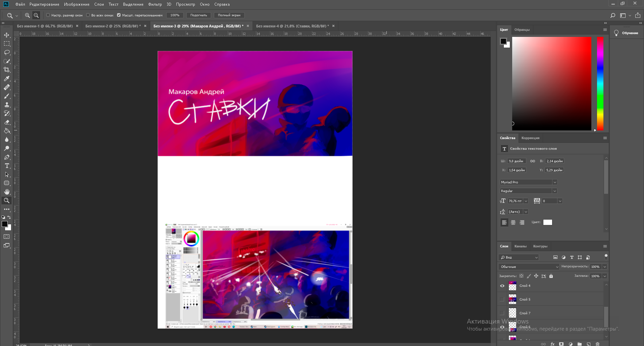Open the Myriad Pro font dropdown
Screen dimensions: 644x346
(x=555, y=182)
